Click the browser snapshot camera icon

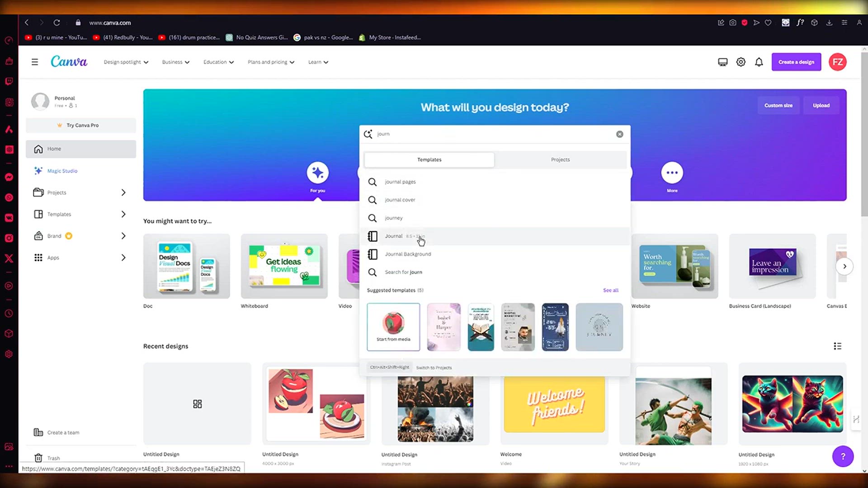tap(733, 23)
